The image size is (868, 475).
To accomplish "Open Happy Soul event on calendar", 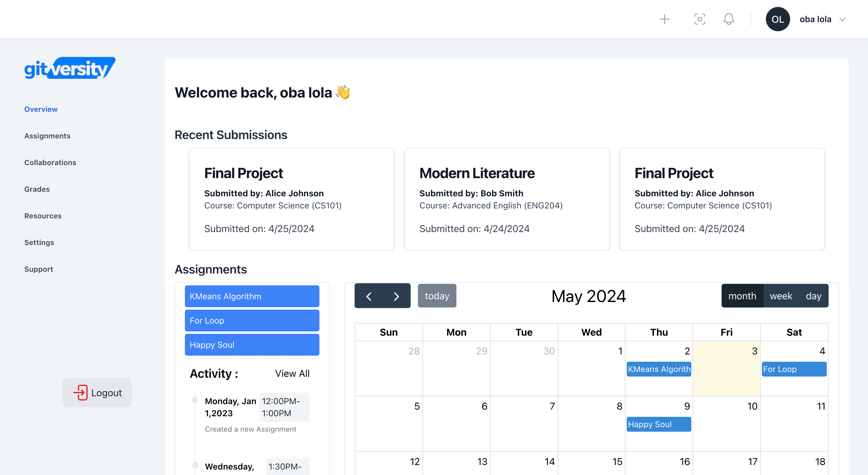I will tap(658, 424).
